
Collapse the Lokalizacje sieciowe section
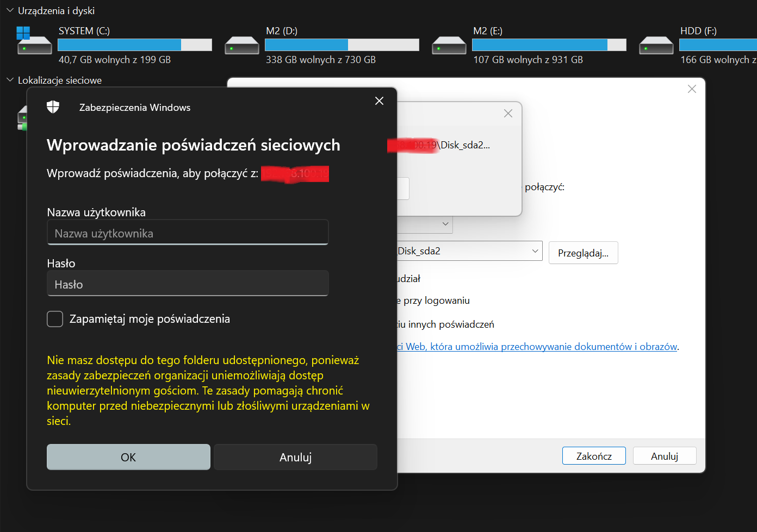pyautogui.click(x=10, y=80)
